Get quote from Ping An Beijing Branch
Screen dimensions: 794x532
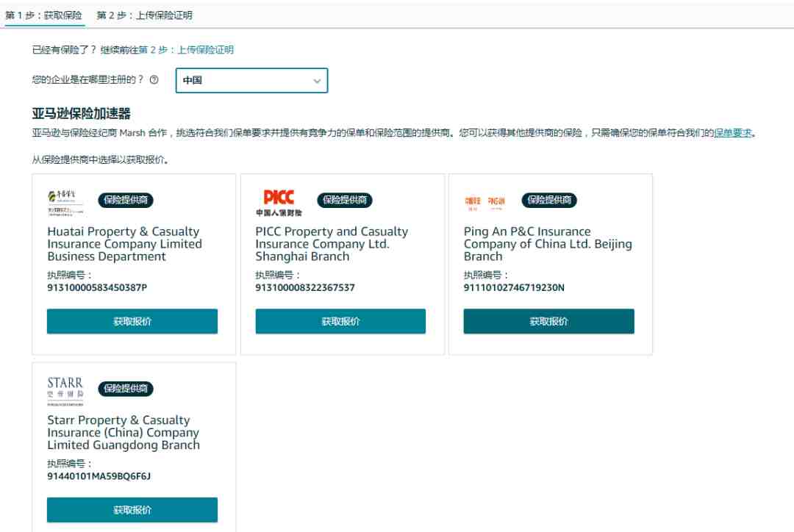pos(549,321)
